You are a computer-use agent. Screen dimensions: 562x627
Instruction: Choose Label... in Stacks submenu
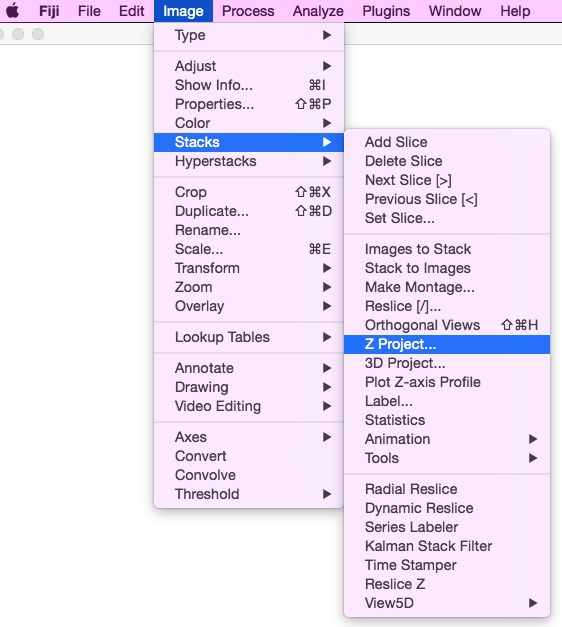coord(447,401)
